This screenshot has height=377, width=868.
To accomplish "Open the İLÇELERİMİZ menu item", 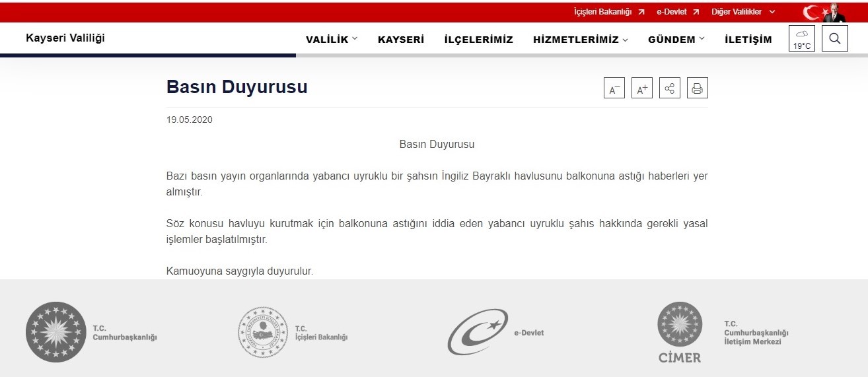I will 479,39.
